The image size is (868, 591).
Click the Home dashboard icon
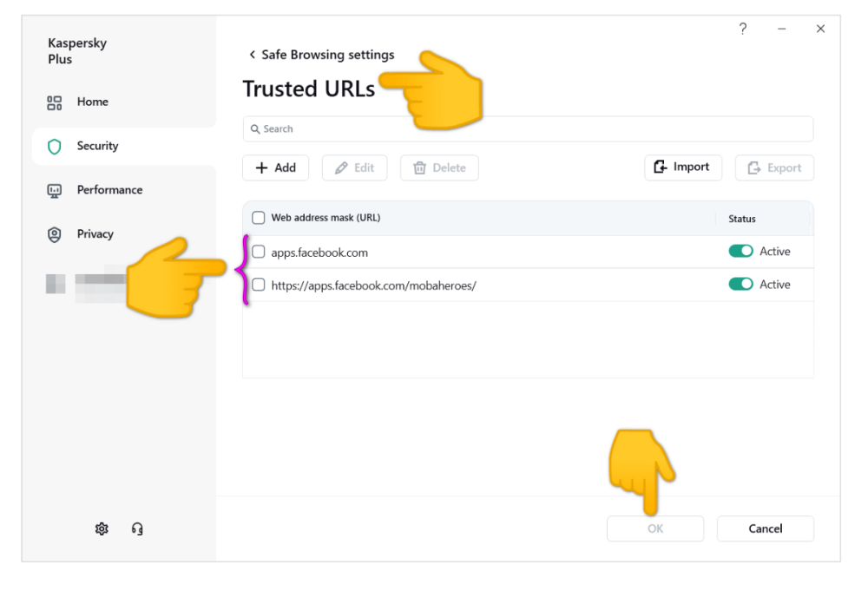coord(55,102)
